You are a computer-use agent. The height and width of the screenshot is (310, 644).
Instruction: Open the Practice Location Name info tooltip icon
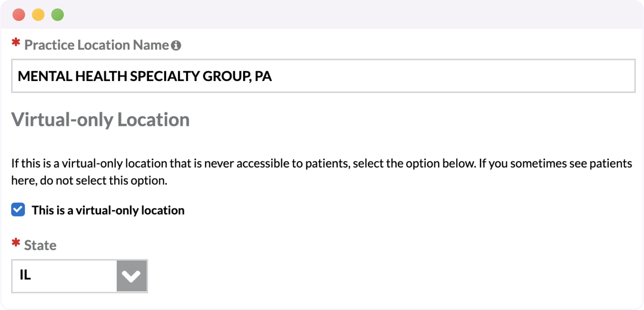pyautogui.click(x=176, y=46)
